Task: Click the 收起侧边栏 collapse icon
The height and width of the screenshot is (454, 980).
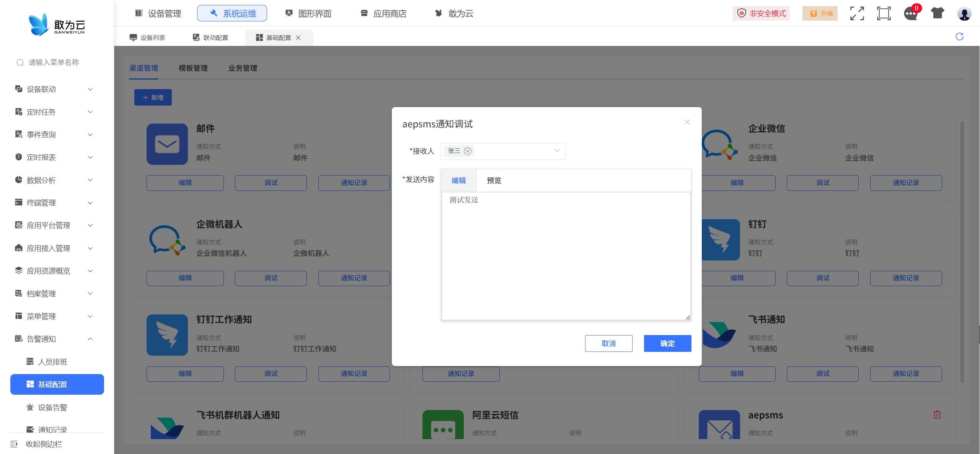Action: (x=14, y=444)
